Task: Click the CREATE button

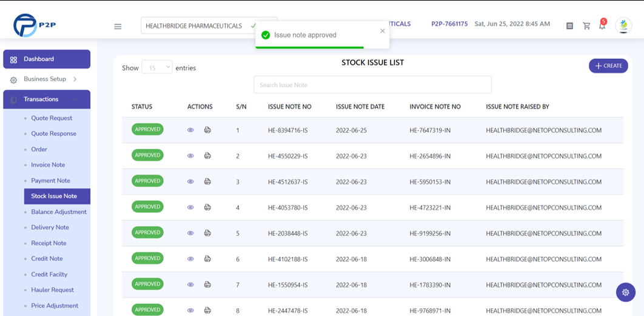Action: (608, 66)
